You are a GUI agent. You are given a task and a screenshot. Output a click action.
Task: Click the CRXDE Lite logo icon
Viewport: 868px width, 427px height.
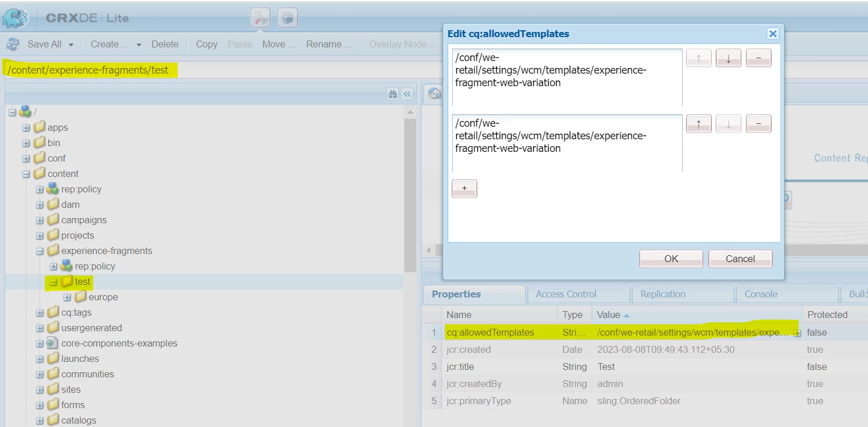point(15,18)
